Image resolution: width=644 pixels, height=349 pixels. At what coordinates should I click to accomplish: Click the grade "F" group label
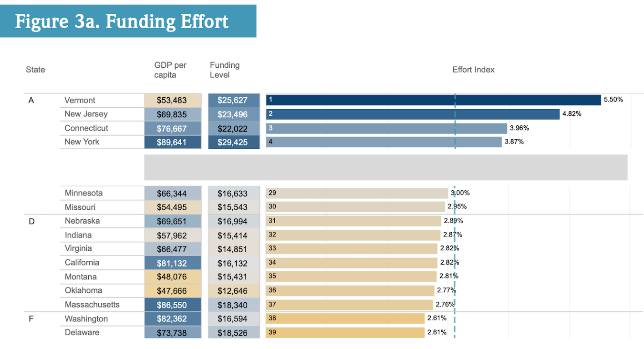coord(31,318)
